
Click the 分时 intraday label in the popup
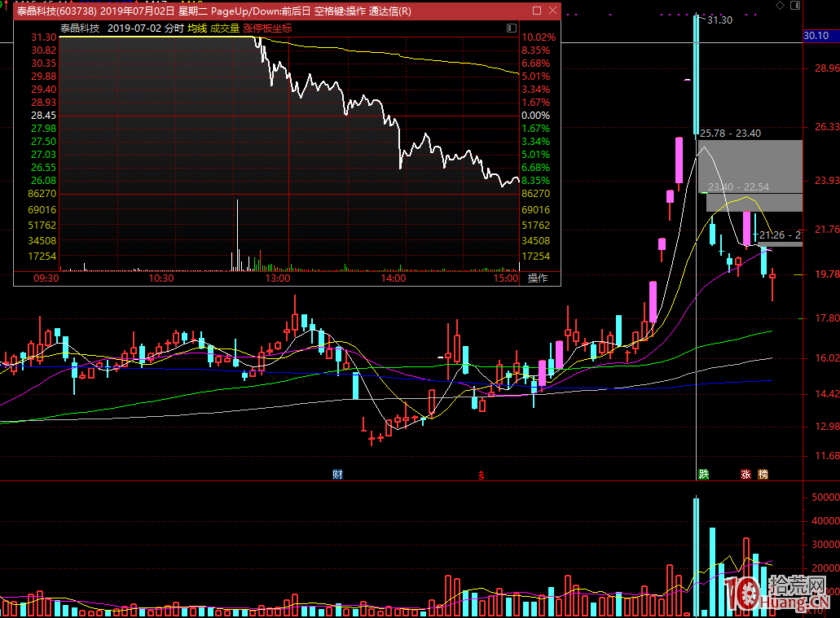(x=174, y=28)
